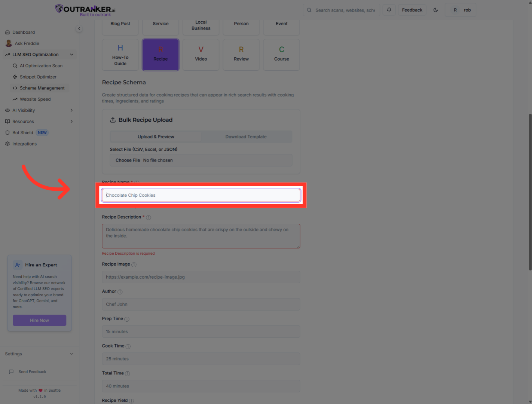The image size is (532, 404).
Task: Click the Feedback button in header
Action: click(x=412, y=10)
